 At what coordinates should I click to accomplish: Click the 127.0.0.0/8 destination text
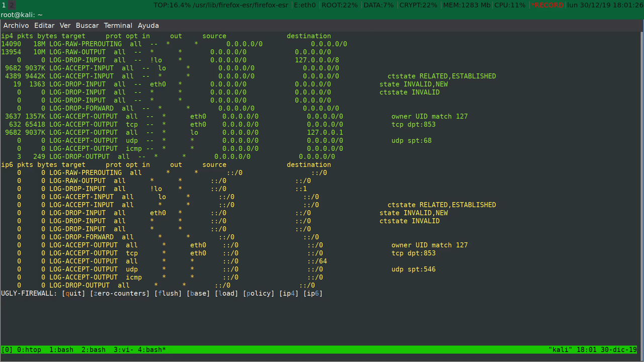pyautogui.click(x=317, y=60)
